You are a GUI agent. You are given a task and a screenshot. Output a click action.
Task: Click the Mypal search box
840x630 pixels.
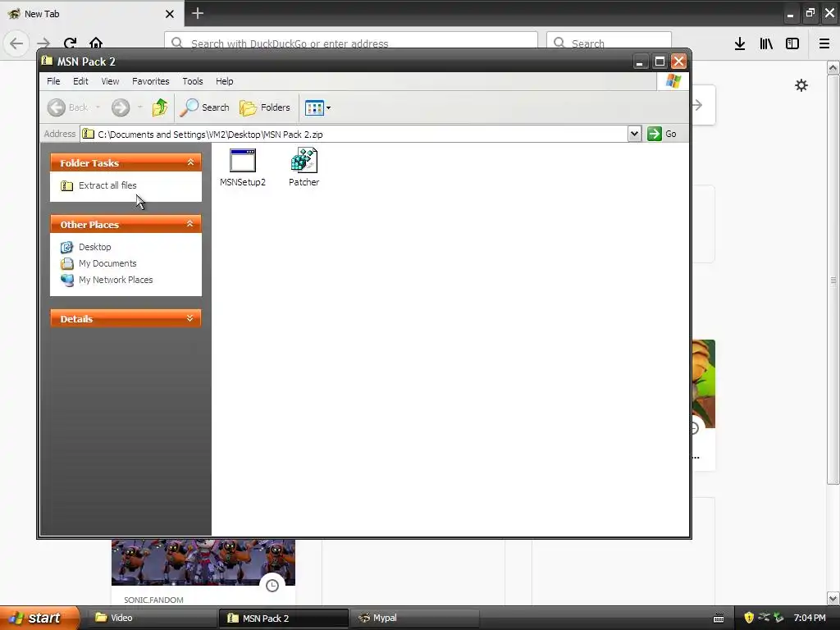click(x=609, y=43)
